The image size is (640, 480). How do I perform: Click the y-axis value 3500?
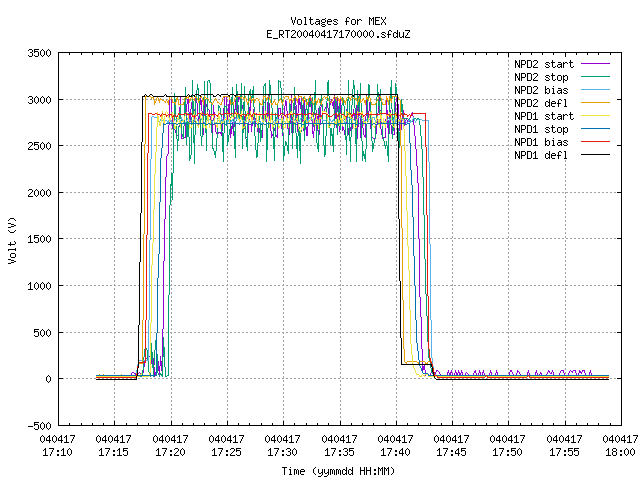pyautogui.click(x=40, y=53)
